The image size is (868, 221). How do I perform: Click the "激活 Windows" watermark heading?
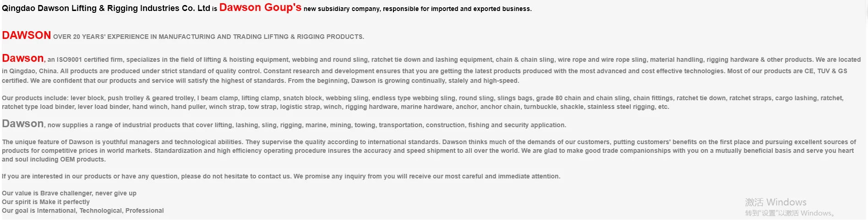point(775,202)
